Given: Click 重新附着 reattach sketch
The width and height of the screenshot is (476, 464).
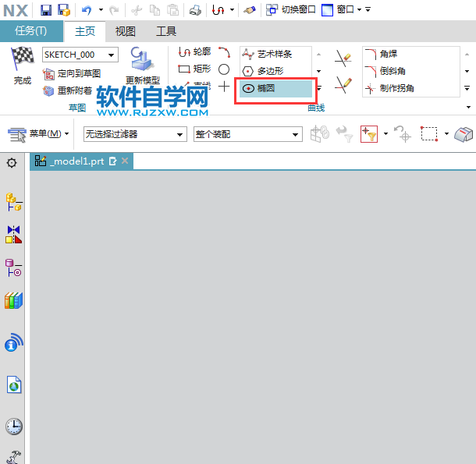Looking at the screenshot, I should point(67,90).
